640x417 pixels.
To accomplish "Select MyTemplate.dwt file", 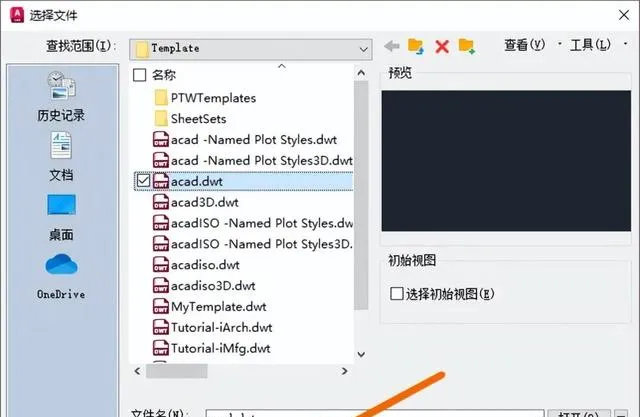I will pos(218,306).
